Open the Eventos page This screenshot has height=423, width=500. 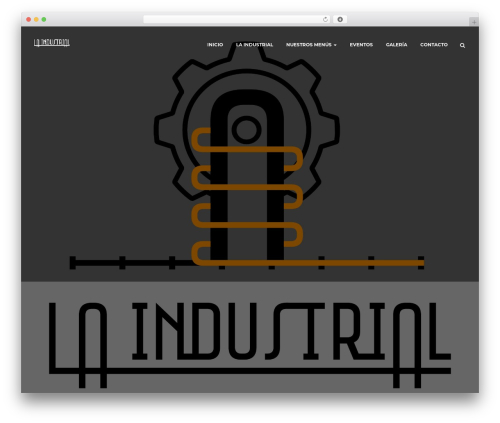coord(361,45)
